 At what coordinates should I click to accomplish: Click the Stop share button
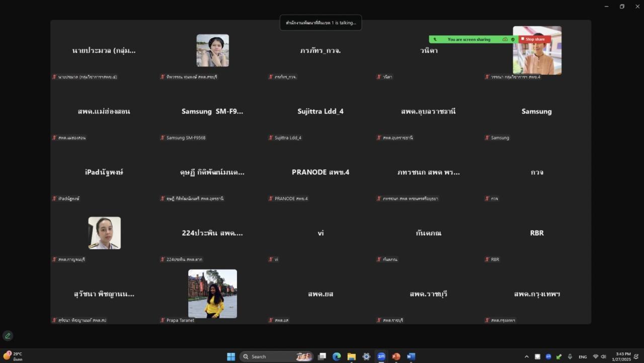click(534, 39)
